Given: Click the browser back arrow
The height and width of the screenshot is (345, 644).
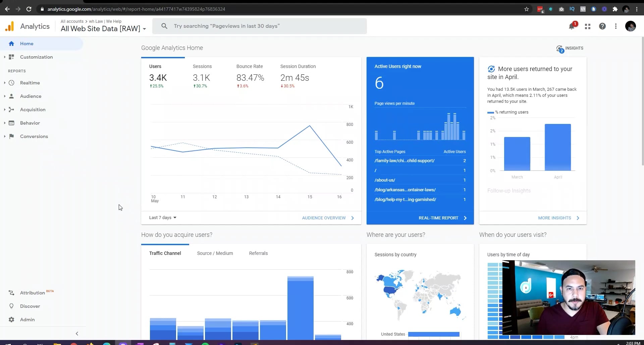Looking at the screenshot, I should (x=7, y=9).
